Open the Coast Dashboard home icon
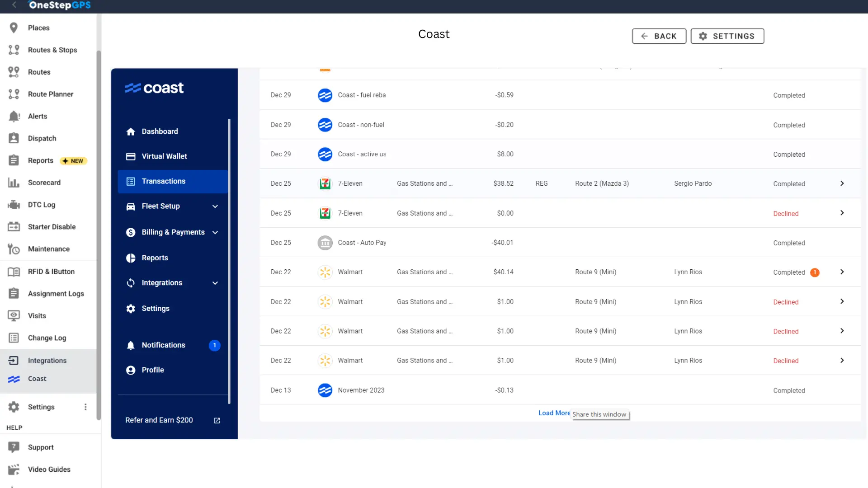The image size is (868, 488). click(131, 131)
